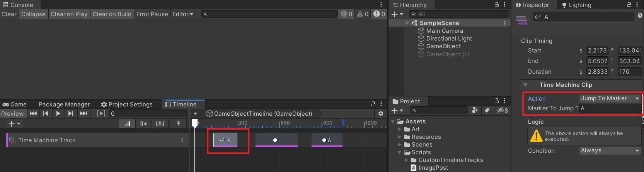The image size is (644, 172).
Task: Open Timeline add track menu
Action: 14,123
